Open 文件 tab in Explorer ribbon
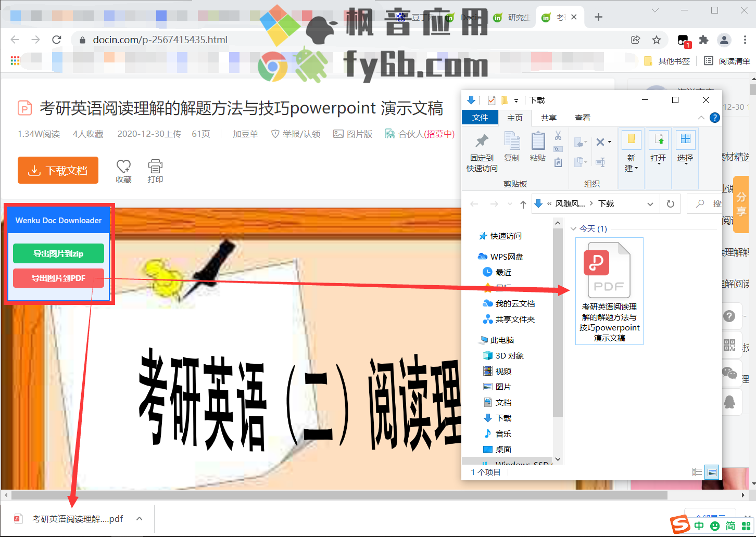Viewport: 756px width, 537px height. pyautogui.click(x=480, y=118)
